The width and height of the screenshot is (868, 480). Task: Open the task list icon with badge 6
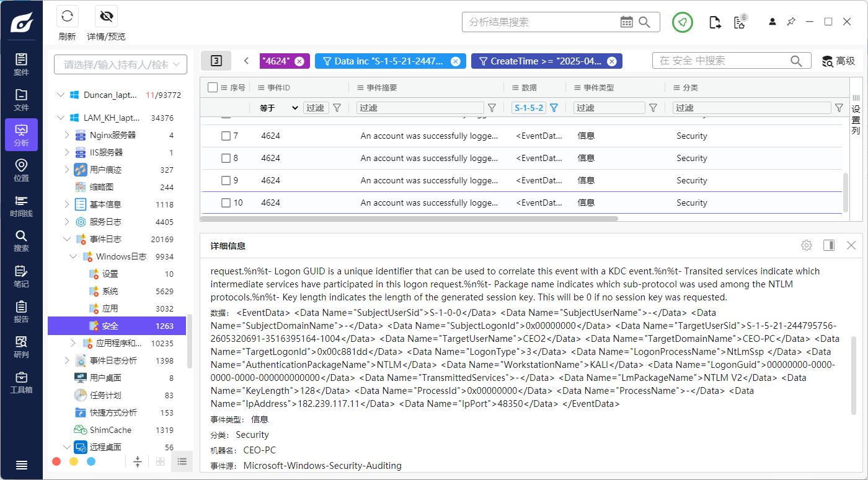pyautogui.click(x=739, y=22)
